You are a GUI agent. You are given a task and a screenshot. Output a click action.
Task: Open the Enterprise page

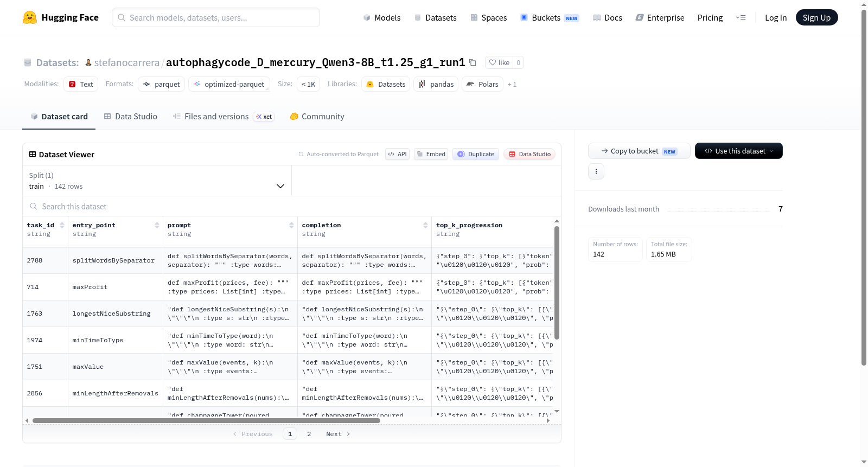click(660, 17)
